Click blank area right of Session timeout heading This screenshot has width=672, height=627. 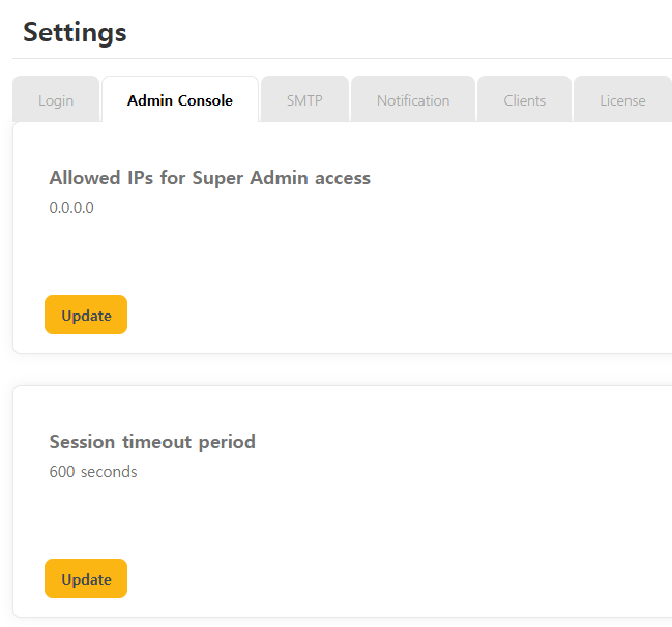(x=466, y=441)
